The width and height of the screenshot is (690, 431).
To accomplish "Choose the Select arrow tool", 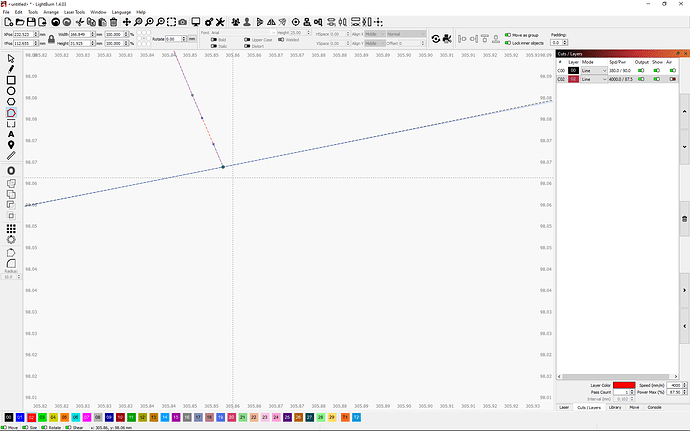I will point(11,59).
